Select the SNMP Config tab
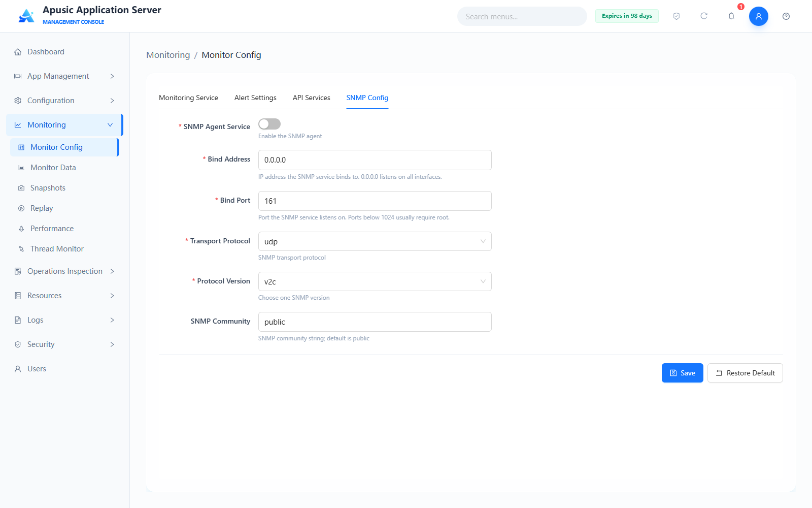The height and width of the screenshot is (508, 812). (x=367, y=98)
